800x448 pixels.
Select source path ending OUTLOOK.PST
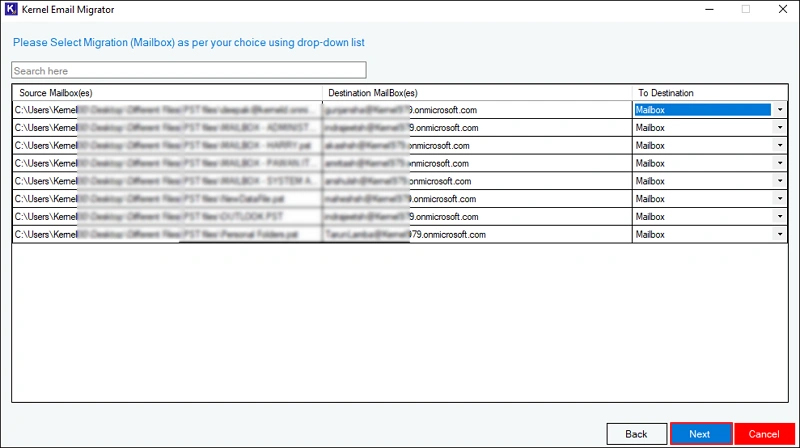[167, 216]
